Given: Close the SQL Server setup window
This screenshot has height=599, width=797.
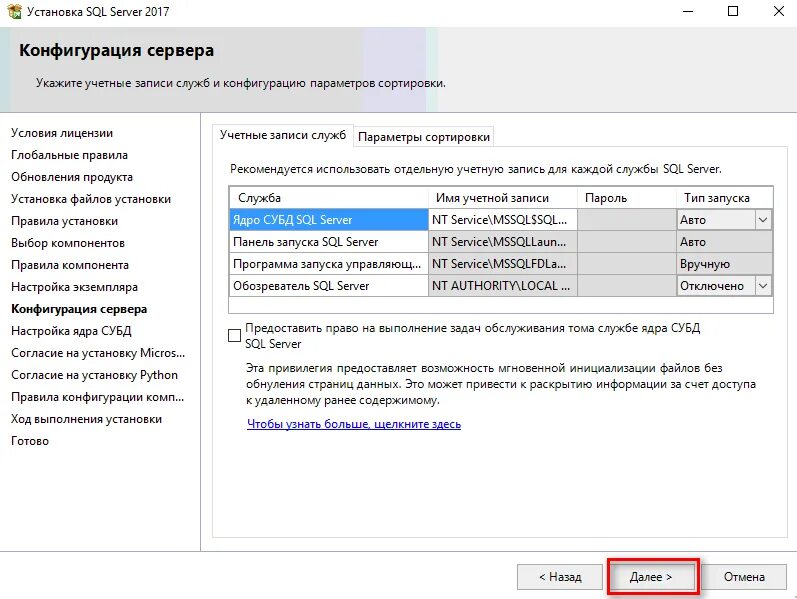Looking at the screenshot, I should tap(778, 11).
